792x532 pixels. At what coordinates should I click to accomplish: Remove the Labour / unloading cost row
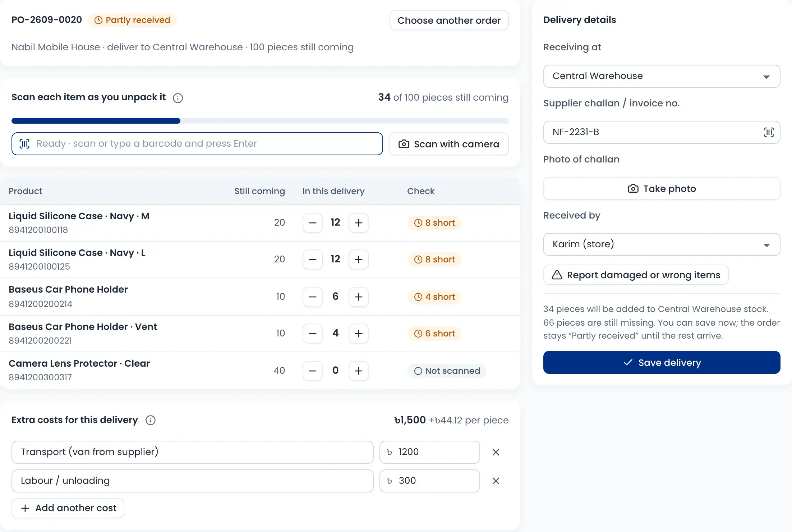coord(496,481)
